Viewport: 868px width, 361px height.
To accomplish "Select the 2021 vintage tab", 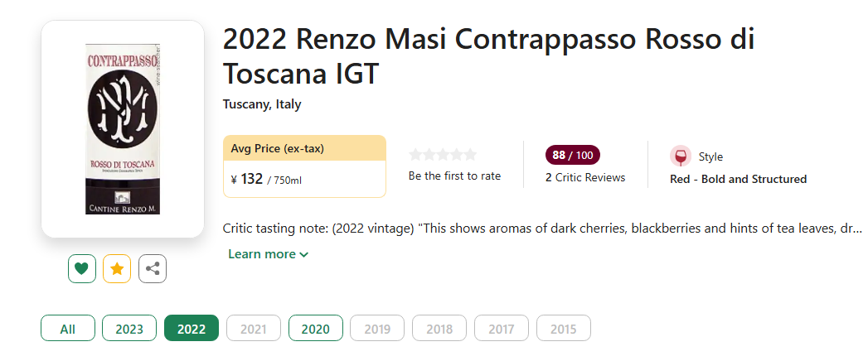I will pyautogui.click(x=254, y=329).
